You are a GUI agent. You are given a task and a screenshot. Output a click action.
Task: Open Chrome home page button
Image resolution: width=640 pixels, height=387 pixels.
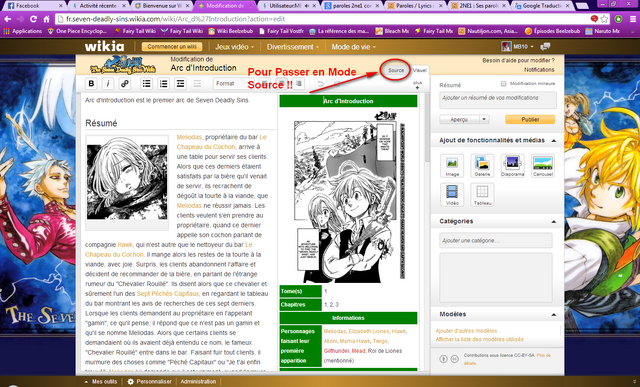click(x=46, y=19)
